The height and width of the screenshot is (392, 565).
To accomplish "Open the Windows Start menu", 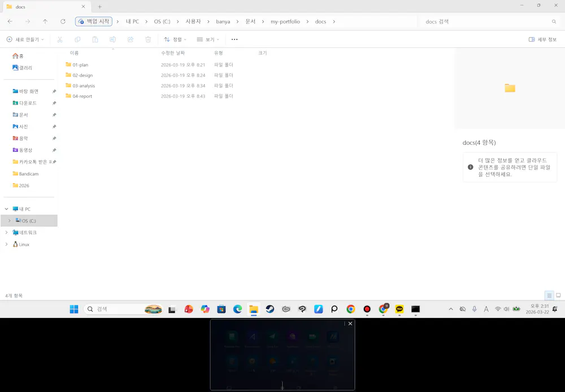I will coord(74,309).
